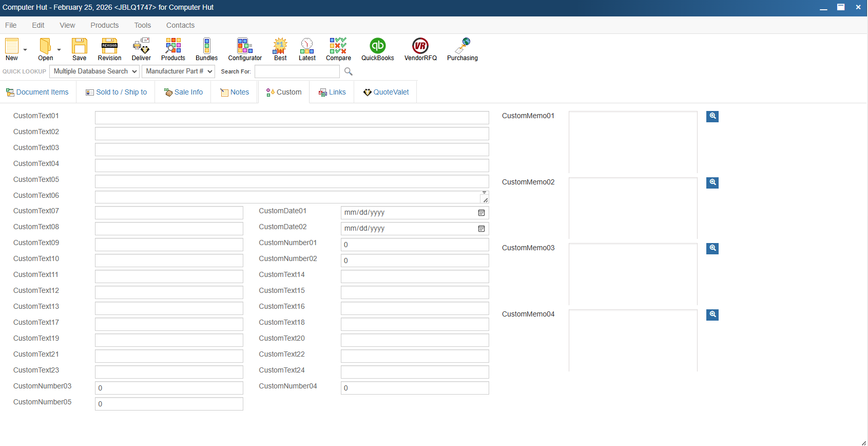Open the QuoteValet tab
The height and width of the screenshot is (446, 868).
pos(386,92)
